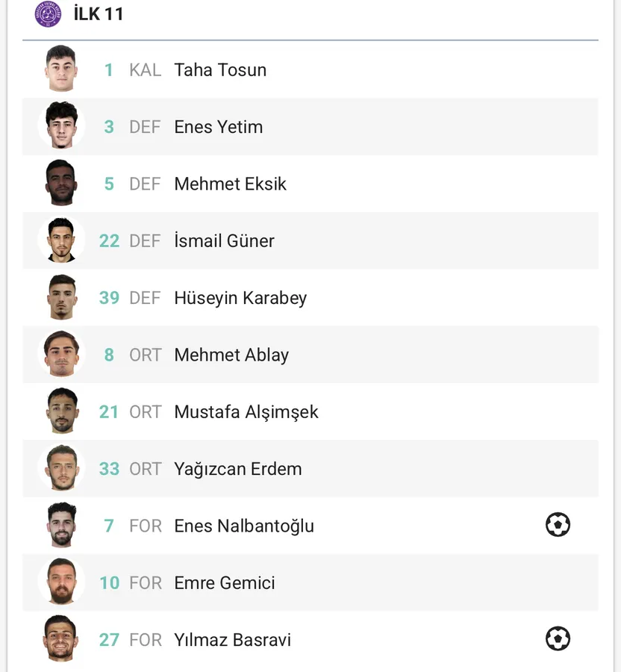
Task: Open Enes Yetim's player photo
Action: click(61, 126)
